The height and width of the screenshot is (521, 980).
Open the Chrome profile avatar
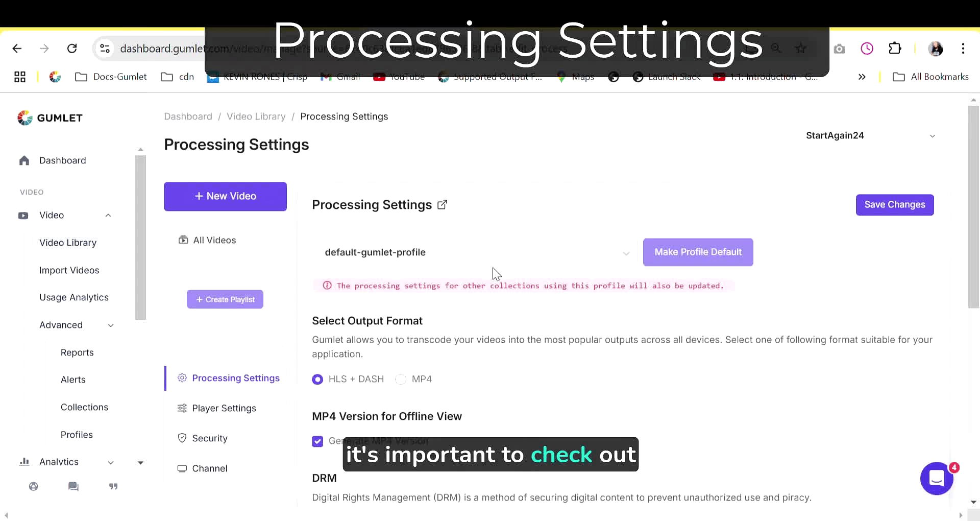[936, 49]
